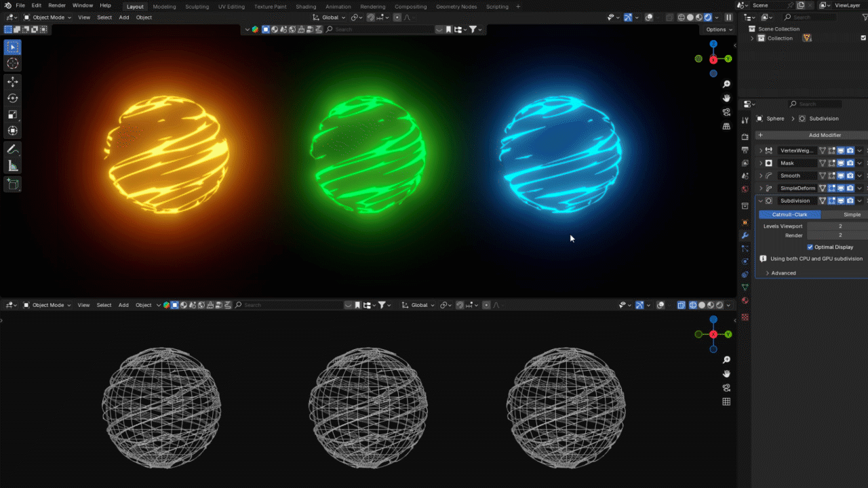Select Simple subdivision type

(x=845, y=214)
